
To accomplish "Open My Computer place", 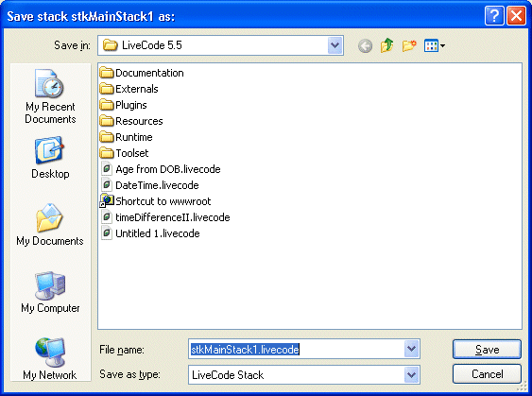I will tap(50, 292).
